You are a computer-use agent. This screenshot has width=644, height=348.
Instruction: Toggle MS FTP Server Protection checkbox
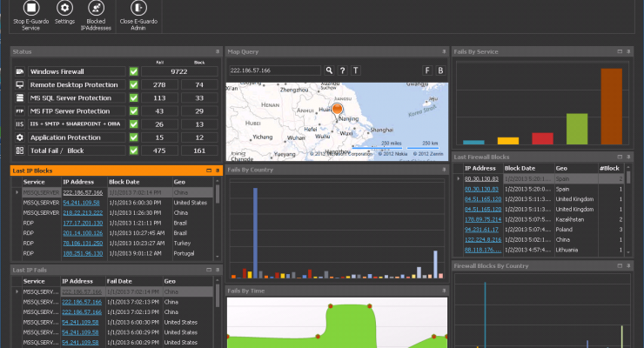[133, 111]
